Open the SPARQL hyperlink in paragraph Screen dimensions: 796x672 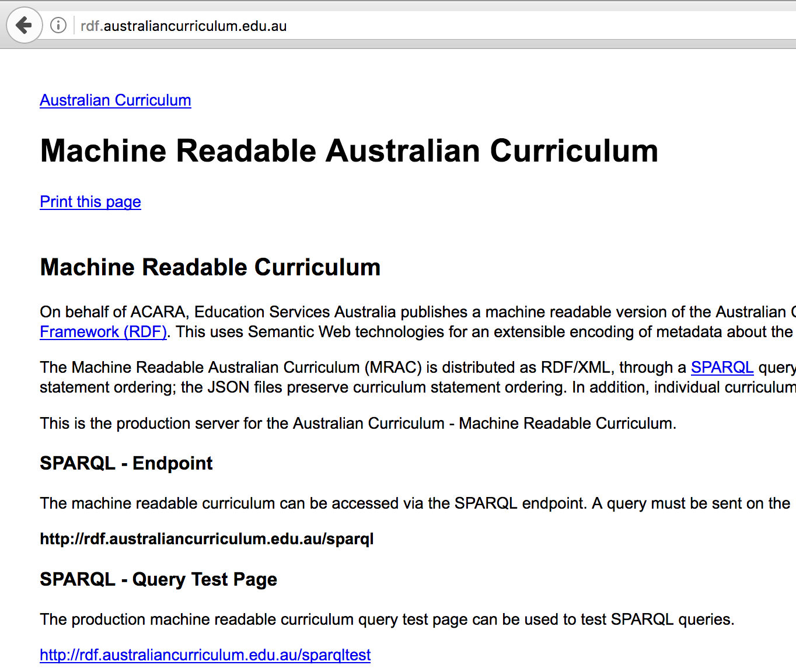(722, 367)
